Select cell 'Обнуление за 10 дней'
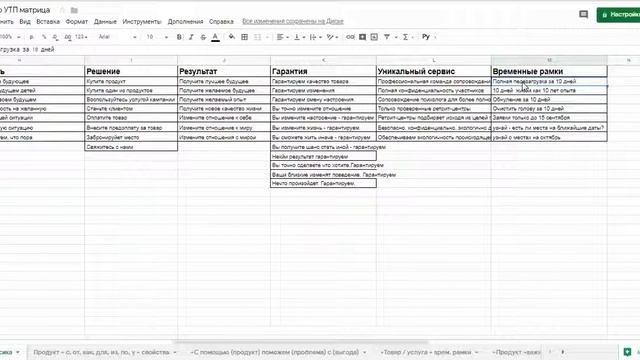The width and height of the screenshot is (640, 360). 549,99
